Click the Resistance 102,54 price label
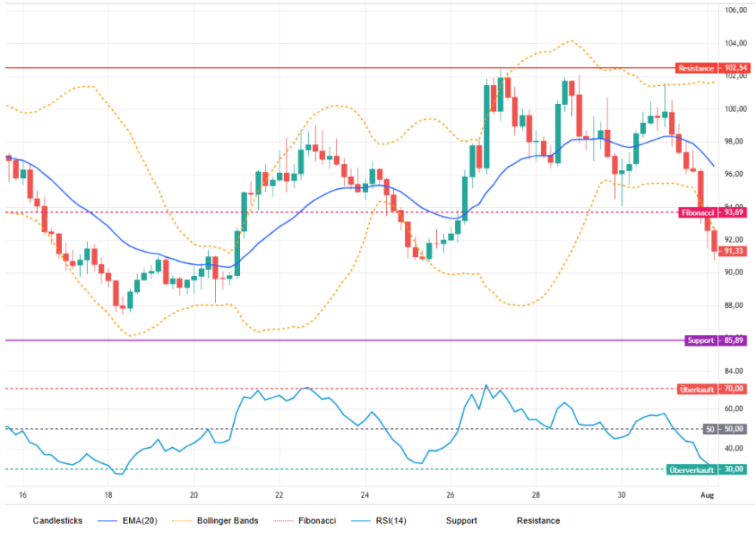The width and height of the screenshot is (756, 533). click(x=711, y=68)
